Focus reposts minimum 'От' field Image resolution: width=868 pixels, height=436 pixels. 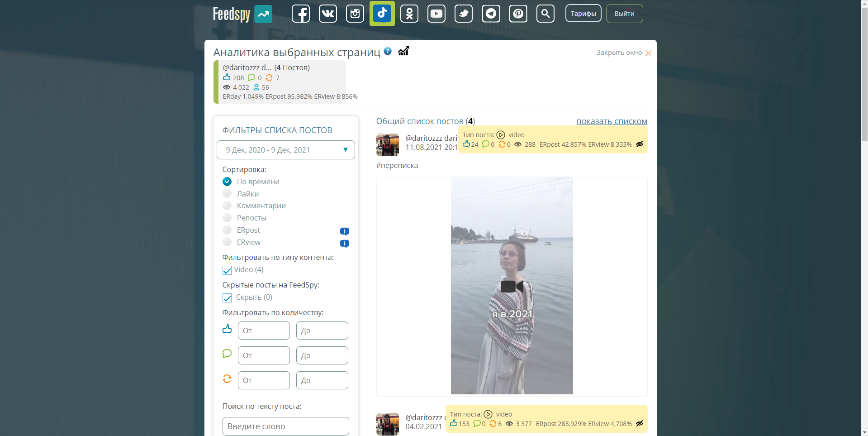(264, 380)
